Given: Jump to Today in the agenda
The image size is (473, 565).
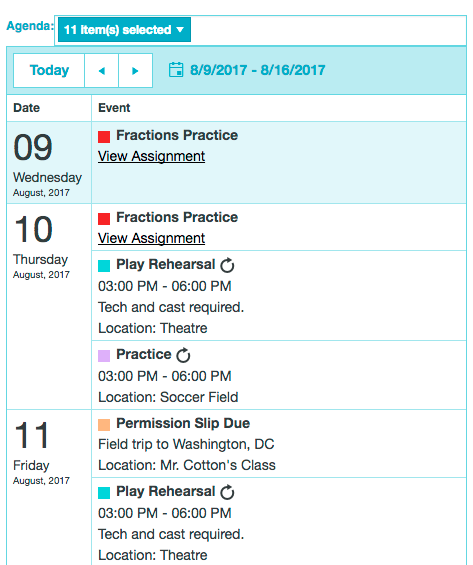Looking at the screenshot, I should pyautogui.click(x=49, y=71).
